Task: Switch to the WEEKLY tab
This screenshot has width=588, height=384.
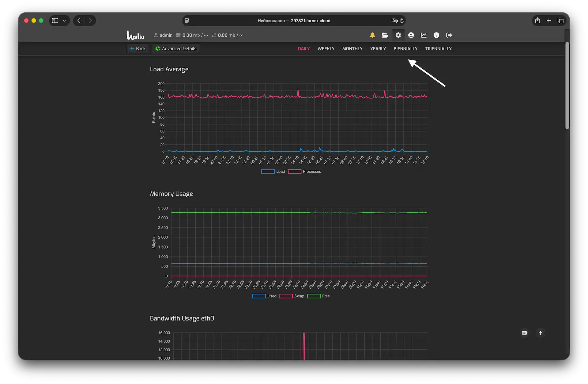Action: click(326, 49)
